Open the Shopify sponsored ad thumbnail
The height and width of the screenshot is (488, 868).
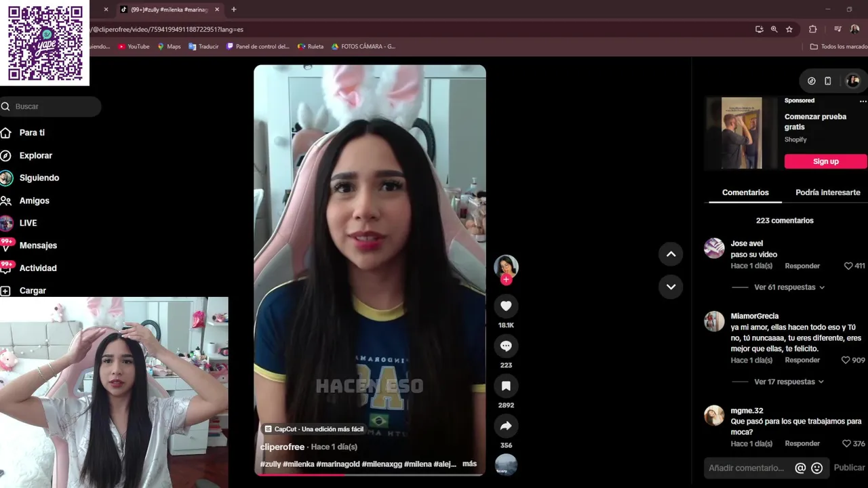(741, 133)
